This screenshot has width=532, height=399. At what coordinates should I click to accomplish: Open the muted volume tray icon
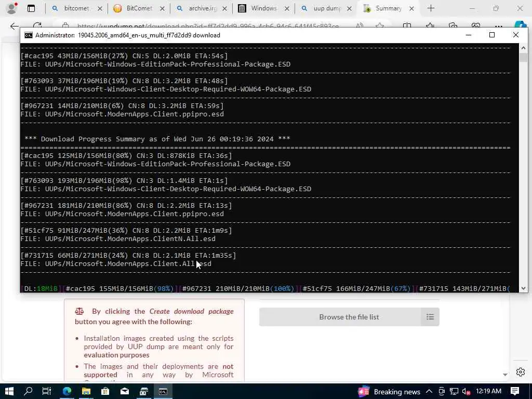466,392
